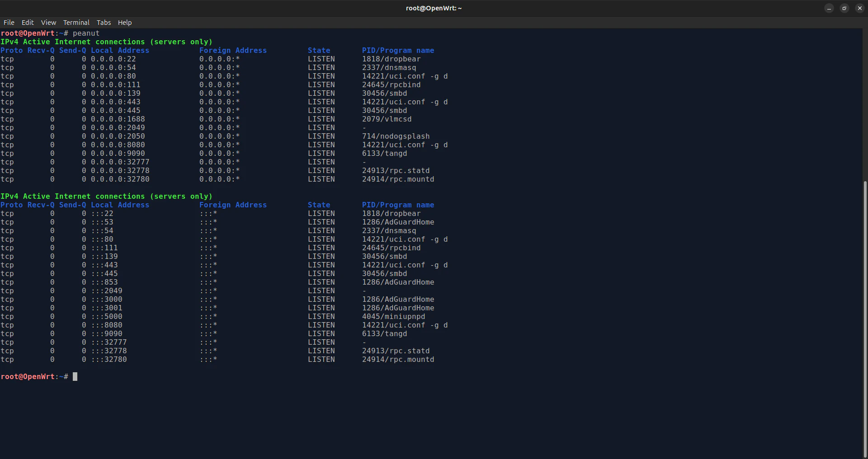Click local address :::139
This screenshot has height=459, width=868.
click(104, 257)
